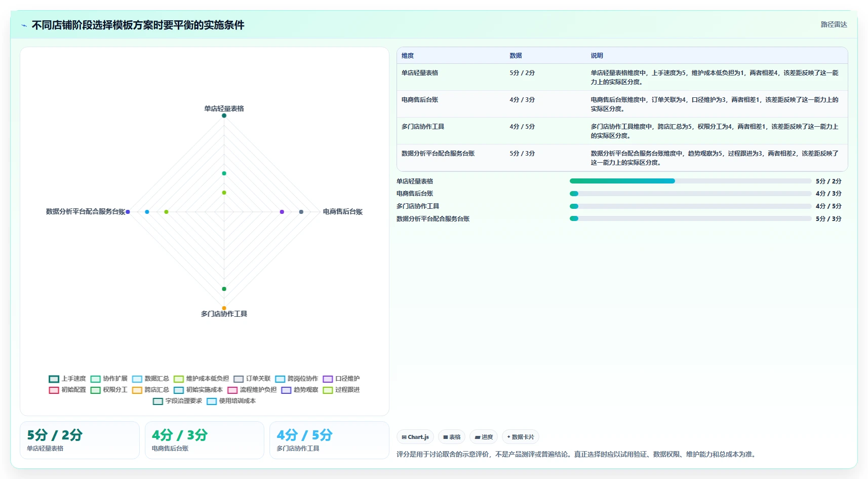Open the 5分 / 2分 单店轻量表格 stat card

point(80,440)
